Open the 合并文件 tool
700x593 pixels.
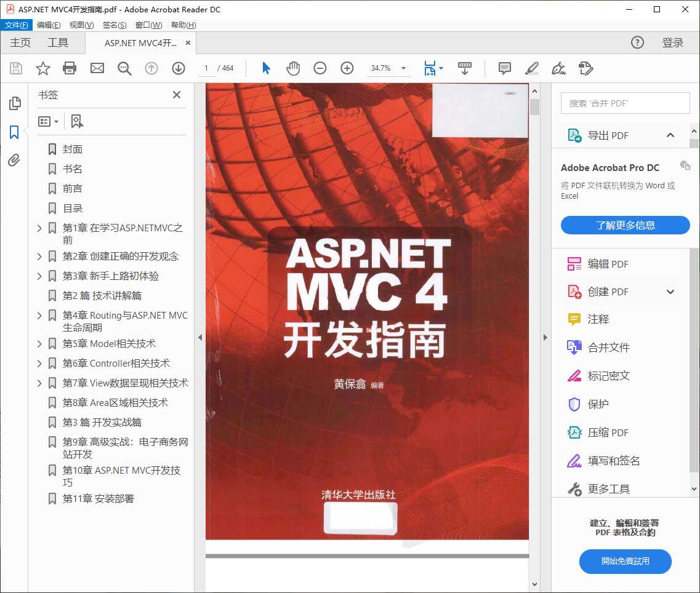click(x=598, y=348)
